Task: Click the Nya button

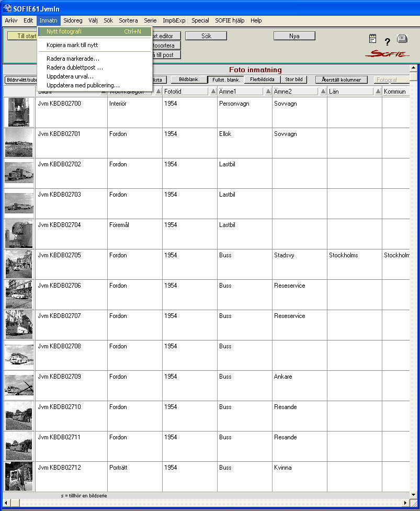Action: (x=294, y=36)
